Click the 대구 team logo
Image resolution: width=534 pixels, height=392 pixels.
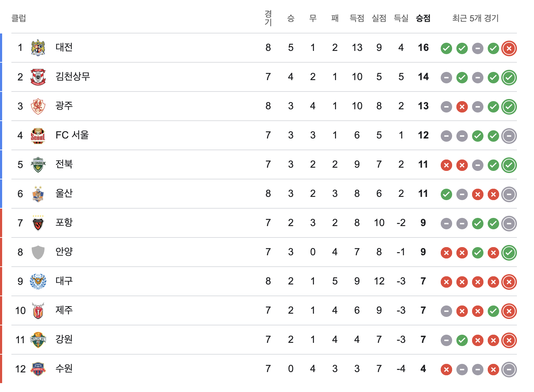coord(38,281)
